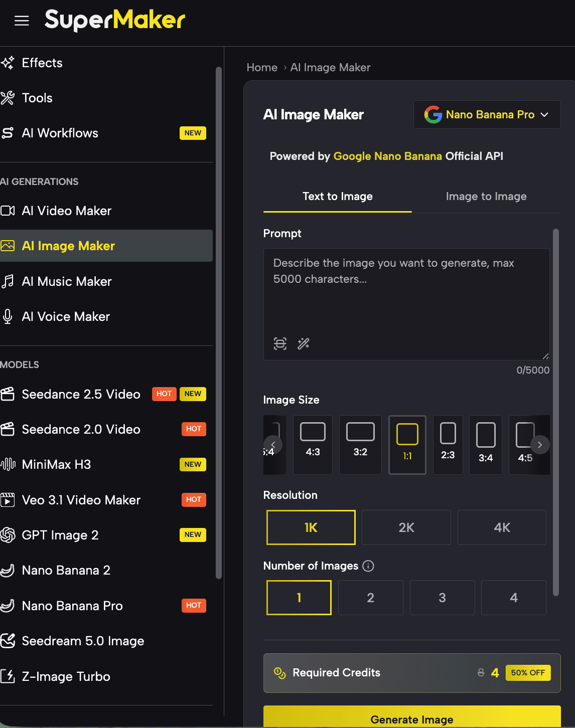
Task: Set number of images to 4
Action: click(514, 598)
